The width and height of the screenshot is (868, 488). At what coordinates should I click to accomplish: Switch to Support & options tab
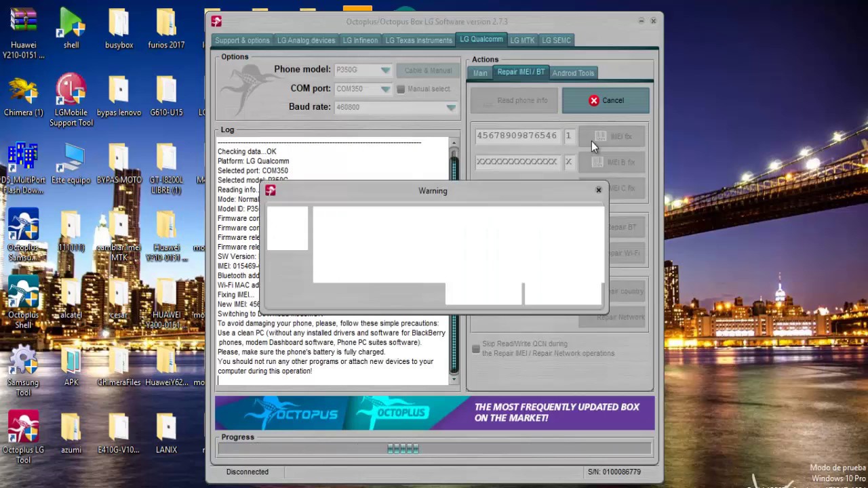[242, 40]
